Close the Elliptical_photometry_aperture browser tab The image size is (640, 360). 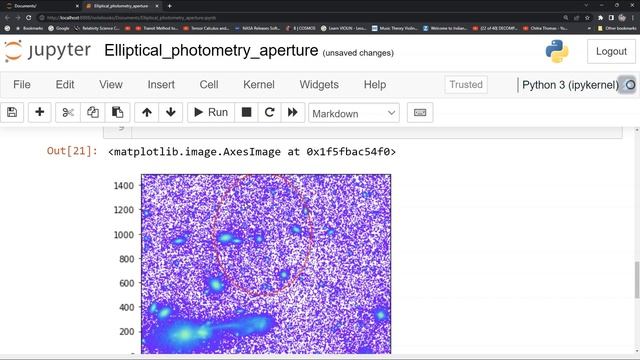tap(157, 6)
